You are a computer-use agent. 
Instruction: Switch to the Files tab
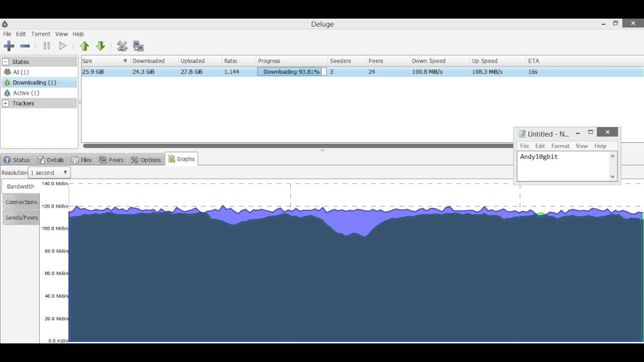tap(82, 160)
